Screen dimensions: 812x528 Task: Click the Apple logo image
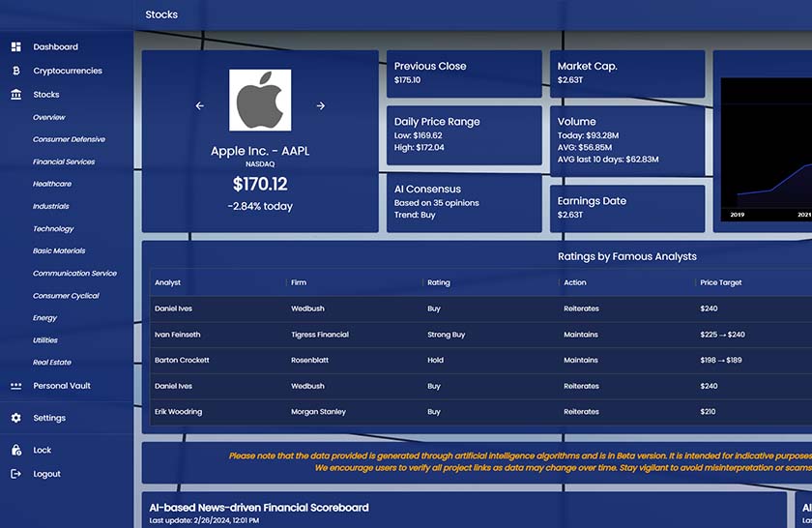(260, 100)
